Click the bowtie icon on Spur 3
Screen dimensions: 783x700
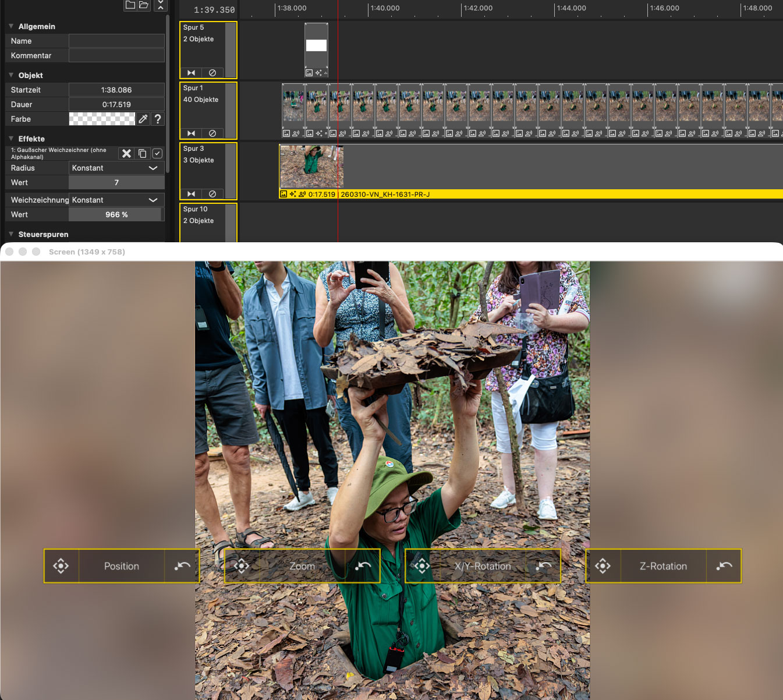point(191,194)
